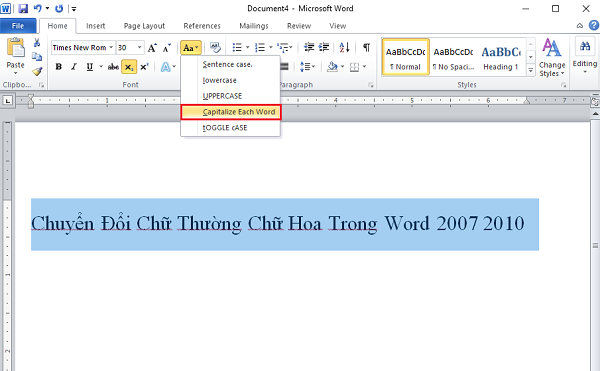Viewport: 600px width, 371px height.
Task: Click the first line indent marker on ruler
Action: click(31, 97)
